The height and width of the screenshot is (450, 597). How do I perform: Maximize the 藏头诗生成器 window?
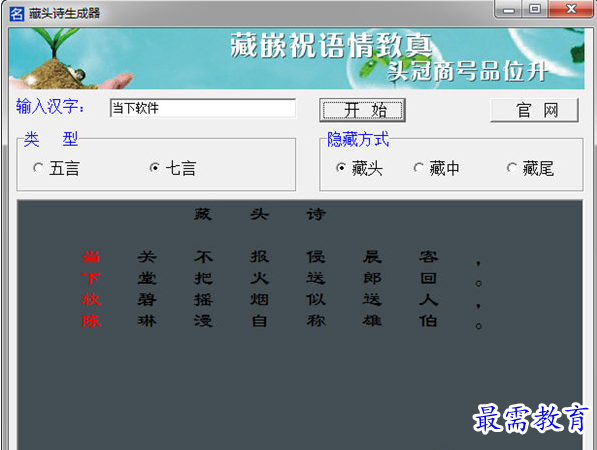535,9
